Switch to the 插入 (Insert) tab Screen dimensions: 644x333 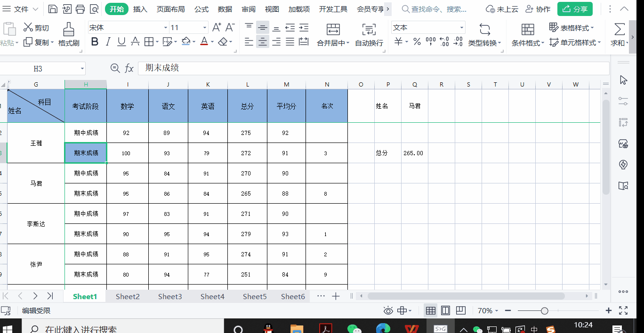click(x=140, y=9)
